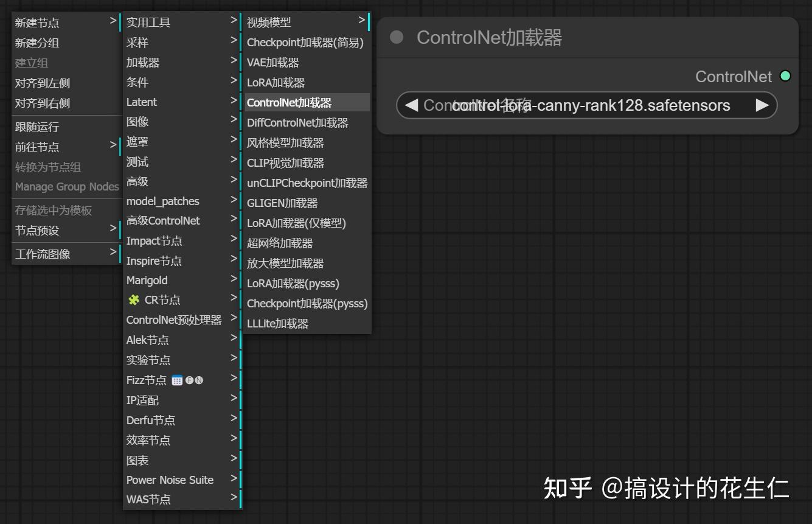Select DiffControlNet加载器 menu entry
This screenshot has height=524, width=812.
point(296,122)
